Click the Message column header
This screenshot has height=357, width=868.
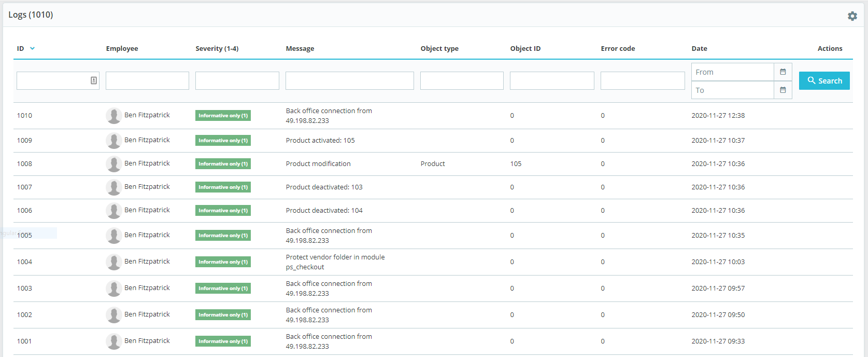point(300,48)
